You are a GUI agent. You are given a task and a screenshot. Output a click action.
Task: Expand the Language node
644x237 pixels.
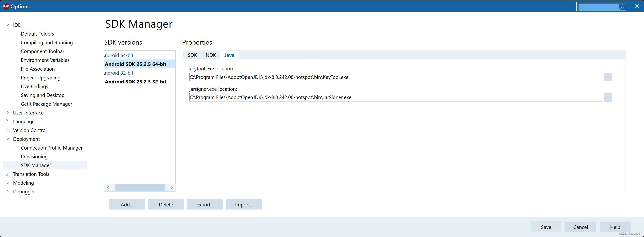click(x=7, y=121)
